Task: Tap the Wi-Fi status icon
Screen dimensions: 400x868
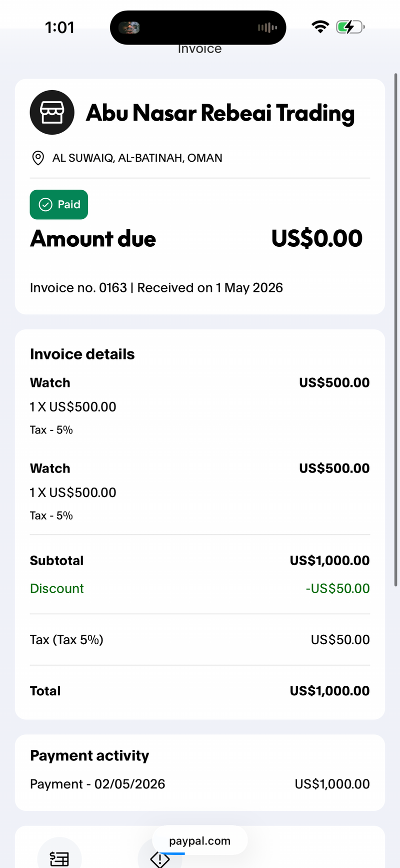Action: [x=320, y=27]
